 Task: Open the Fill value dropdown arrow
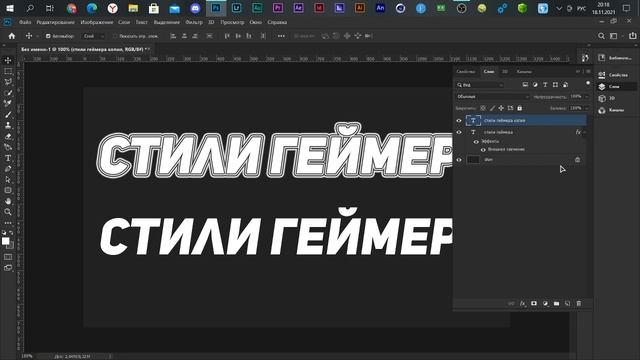pyautogui.click(x=587, y=108)
